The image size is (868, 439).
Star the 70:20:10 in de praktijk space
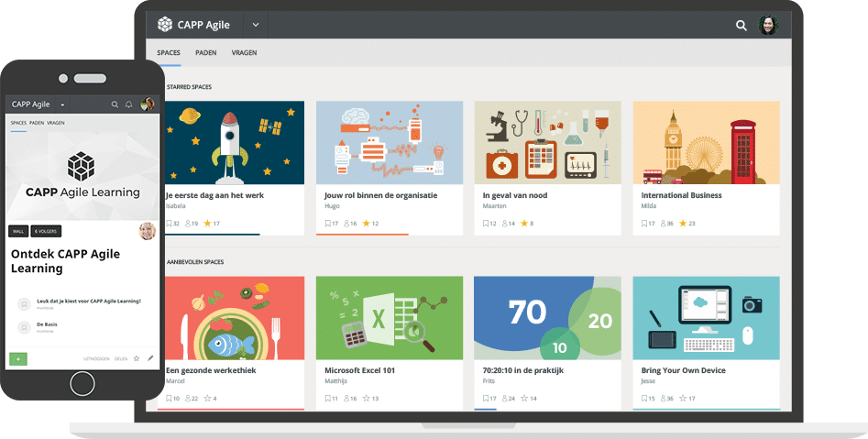click(525, 398)
